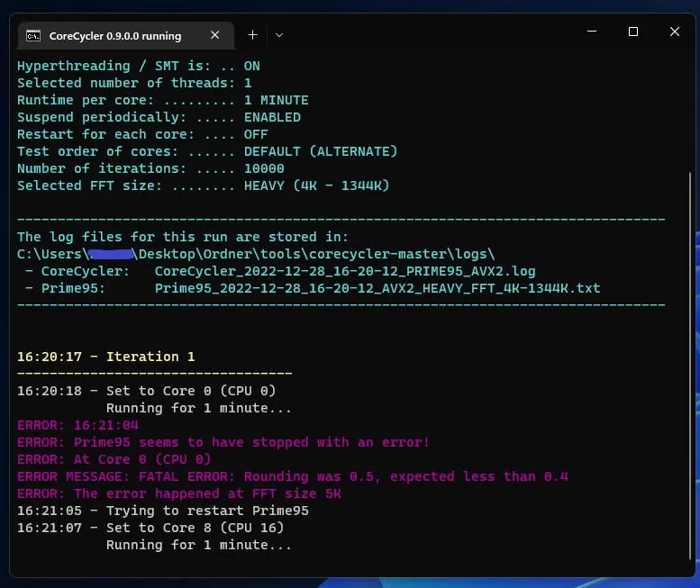Click 'Selected number of threads: 1' line

[134, 83]
